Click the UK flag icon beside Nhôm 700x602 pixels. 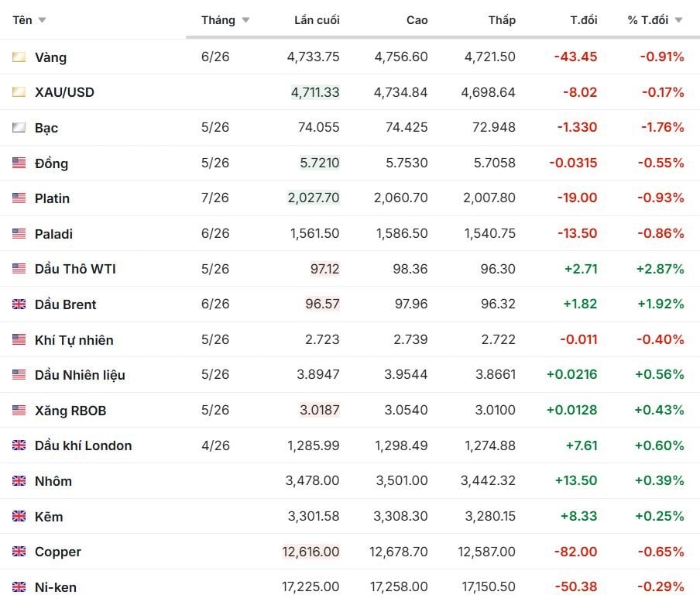point(19,481)
